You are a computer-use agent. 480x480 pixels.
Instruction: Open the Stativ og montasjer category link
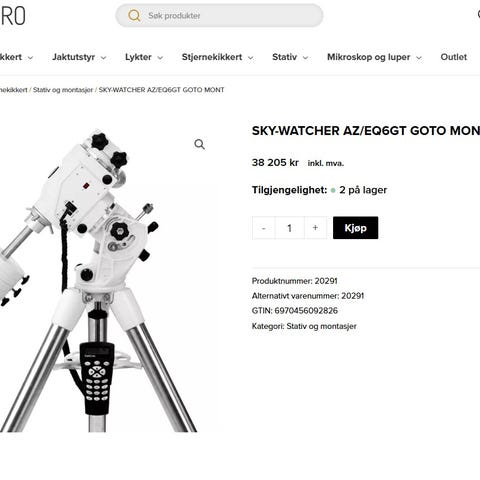[321, 326]
